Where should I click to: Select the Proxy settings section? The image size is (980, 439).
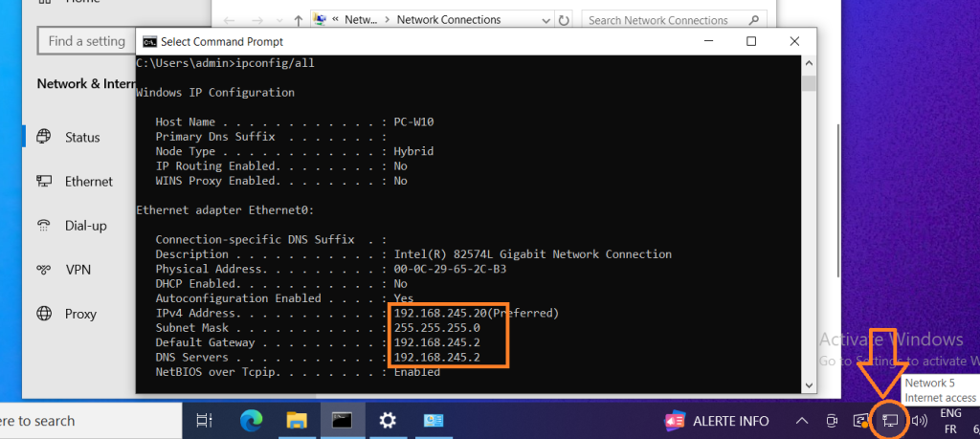pyautogui.click(x=80, y=314)
